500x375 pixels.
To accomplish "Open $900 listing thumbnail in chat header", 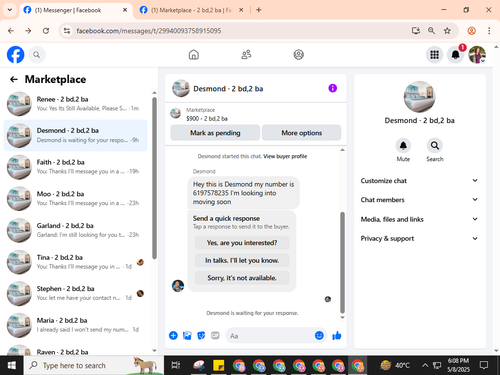I will pyautogui.click(x=176, y=113).
